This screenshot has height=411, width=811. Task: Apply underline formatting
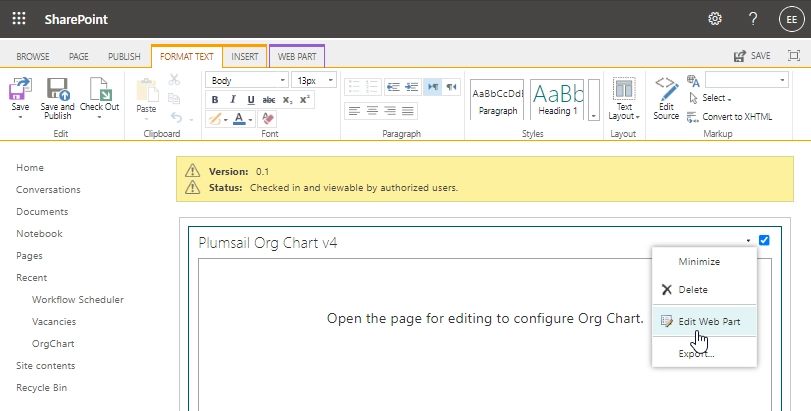tap(251, 100)
